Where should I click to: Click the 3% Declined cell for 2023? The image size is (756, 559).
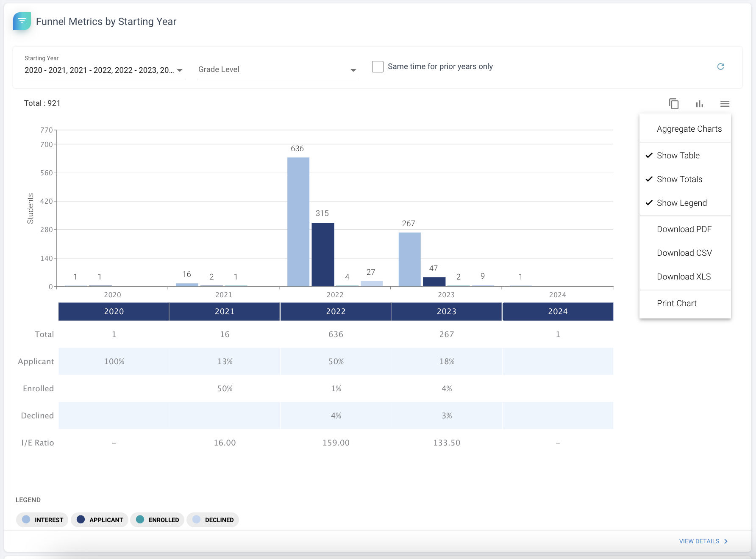(447, 415)
